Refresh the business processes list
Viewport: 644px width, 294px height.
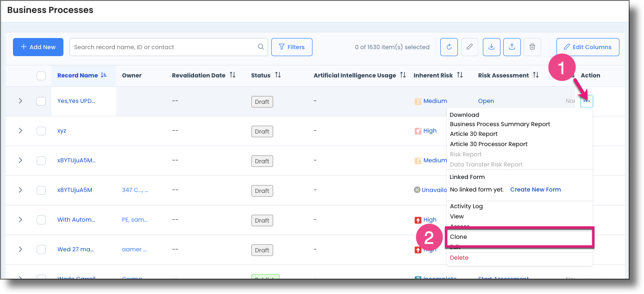click(449, 47)
